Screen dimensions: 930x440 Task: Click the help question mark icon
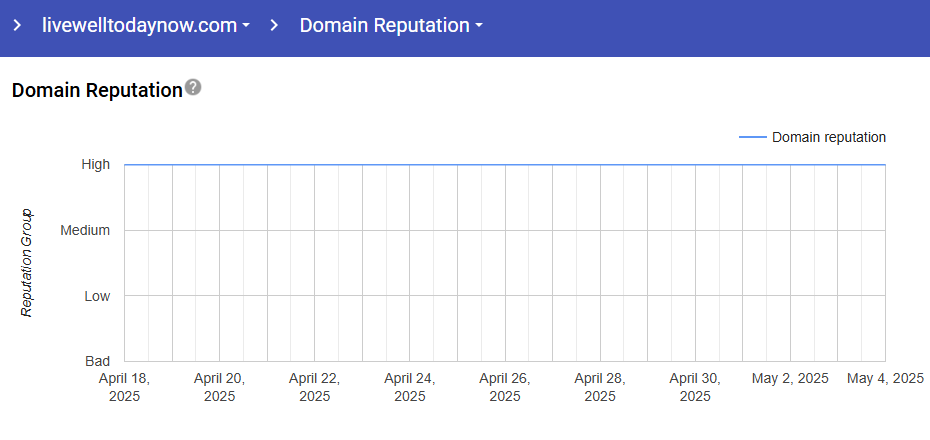[x=193, y=88]
